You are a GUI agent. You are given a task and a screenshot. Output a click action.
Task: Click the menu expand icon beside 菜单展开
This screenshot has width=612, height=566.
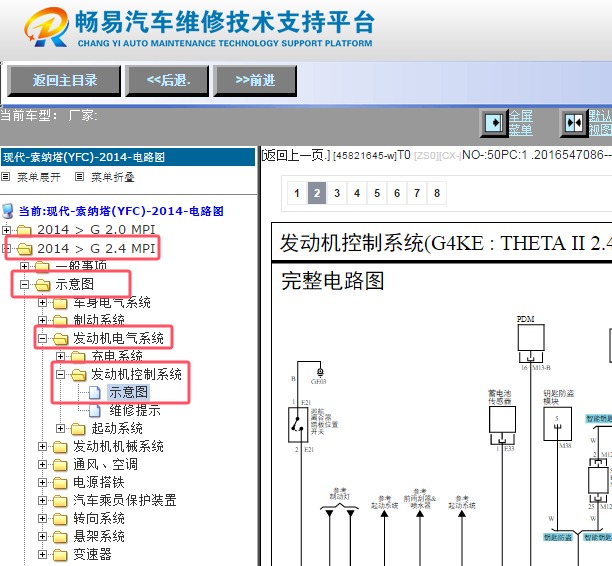[x=5, y=177]
